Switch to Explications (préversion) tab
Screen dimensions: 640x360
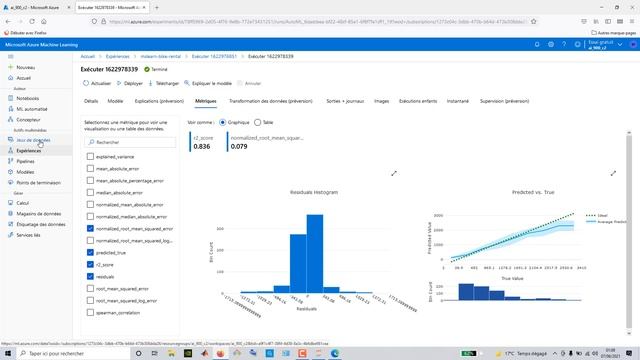159,101
